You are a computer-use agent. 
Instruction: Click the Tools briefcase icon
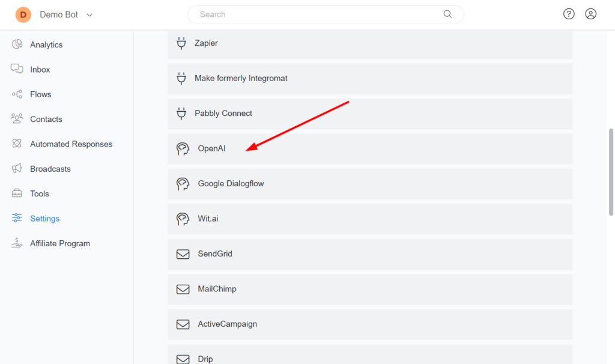tap(17, 193)
